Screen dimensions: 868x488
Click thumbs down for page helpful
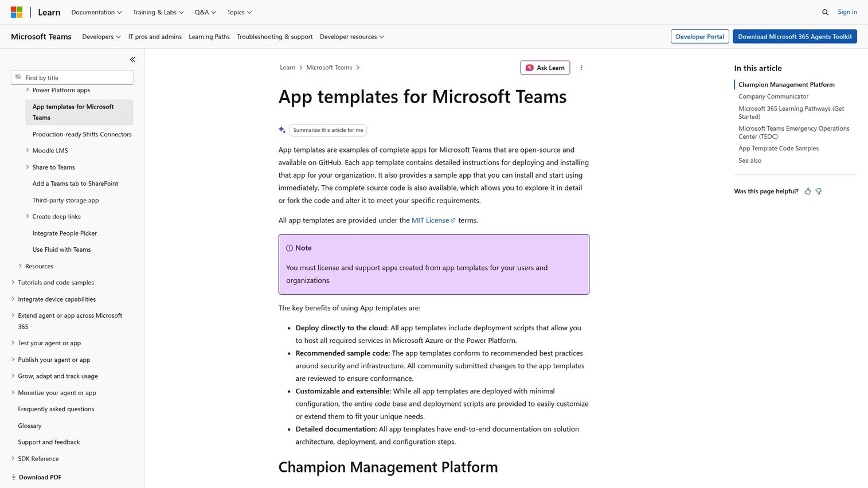819,192
